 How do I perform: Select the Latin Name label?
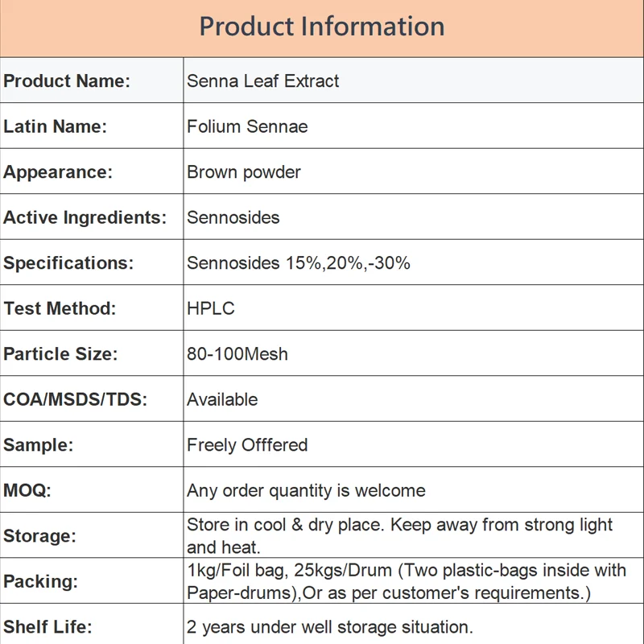click(55, 126)
